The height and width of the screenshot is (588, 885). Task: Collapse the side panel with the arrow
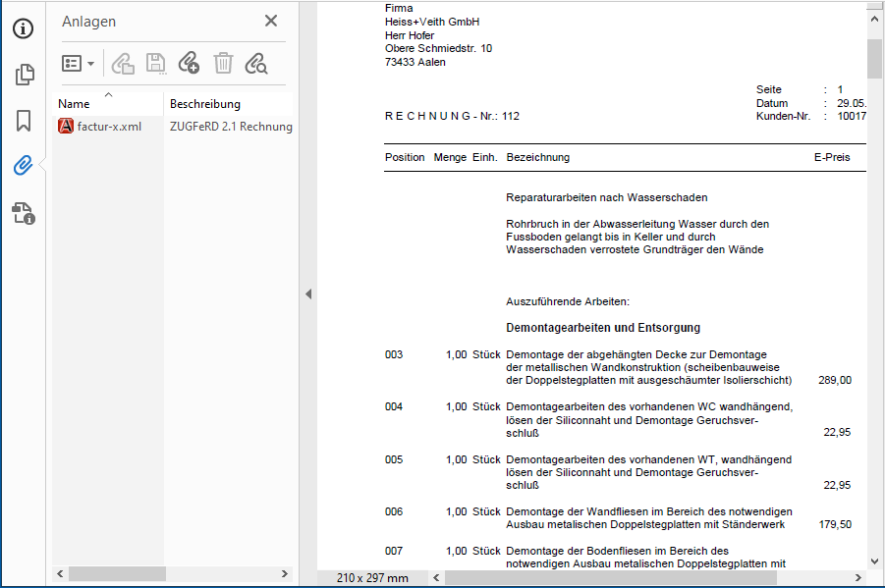click(307, 294)
